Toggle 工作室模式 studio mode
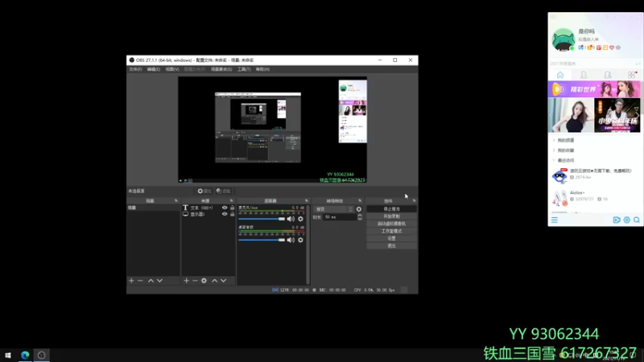The image size is (644, 362). point(391,231)
